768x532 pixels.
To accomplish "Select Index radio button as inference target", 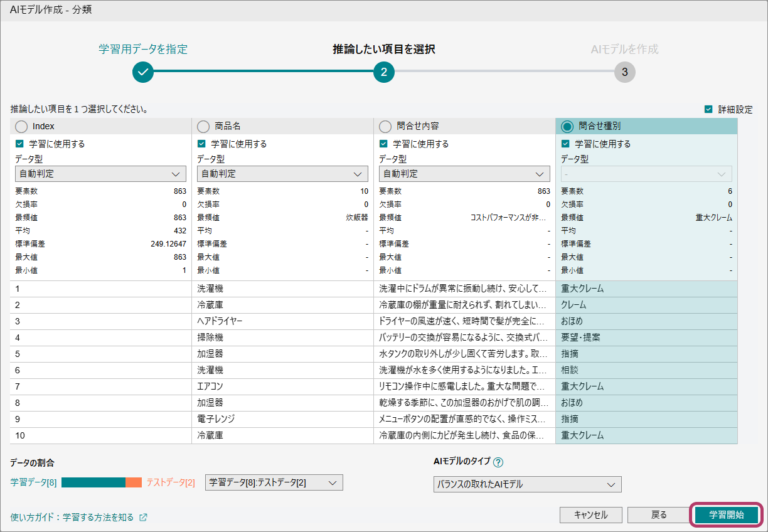I will [21, 126].
